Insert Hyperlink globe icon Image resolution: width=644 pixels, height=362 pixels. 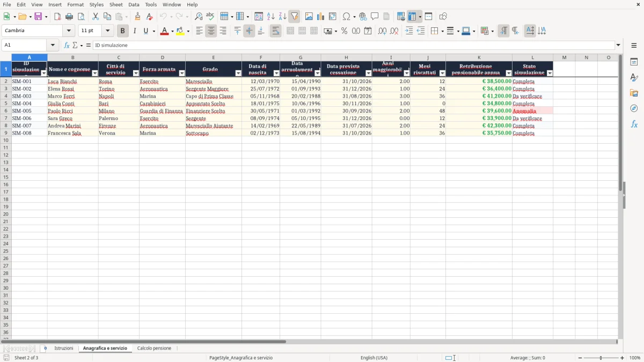[363, 17]
